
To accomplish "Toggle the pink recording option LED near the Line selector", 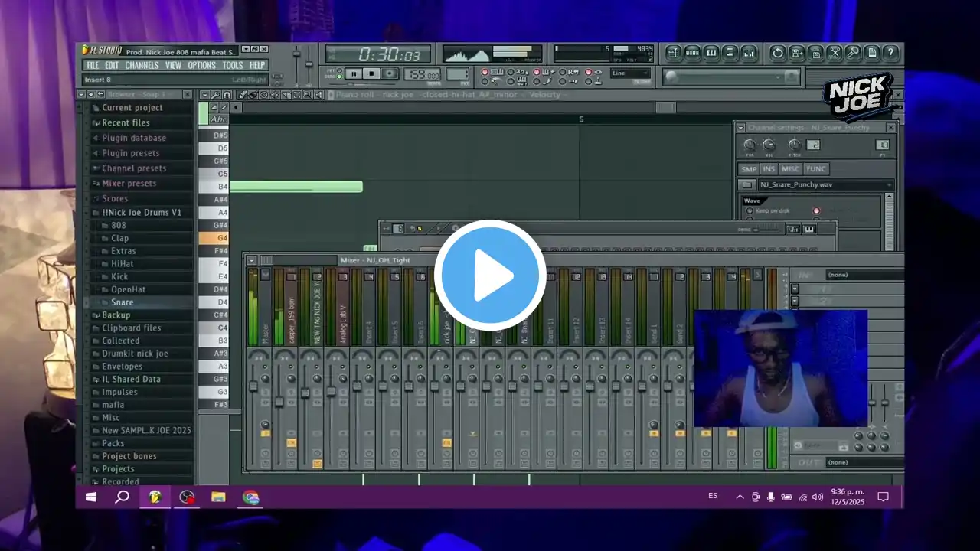I will pos(589,72).
